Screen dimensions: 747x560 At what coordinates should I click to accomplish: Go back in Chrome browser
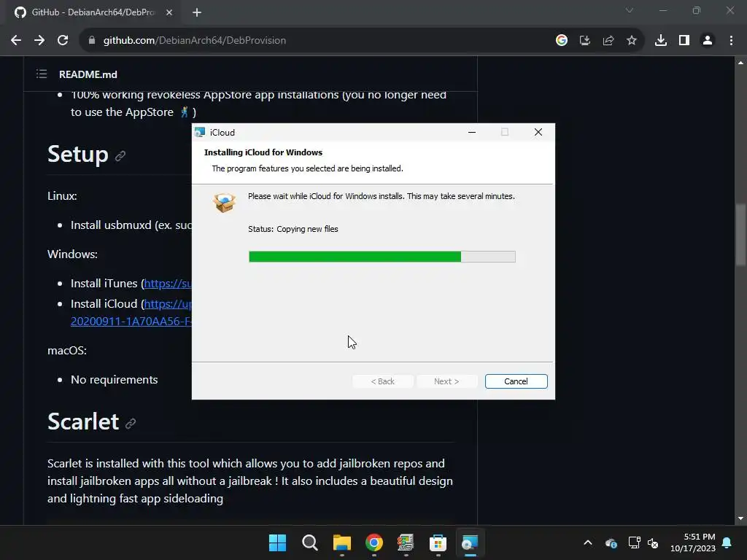point(16,41)
